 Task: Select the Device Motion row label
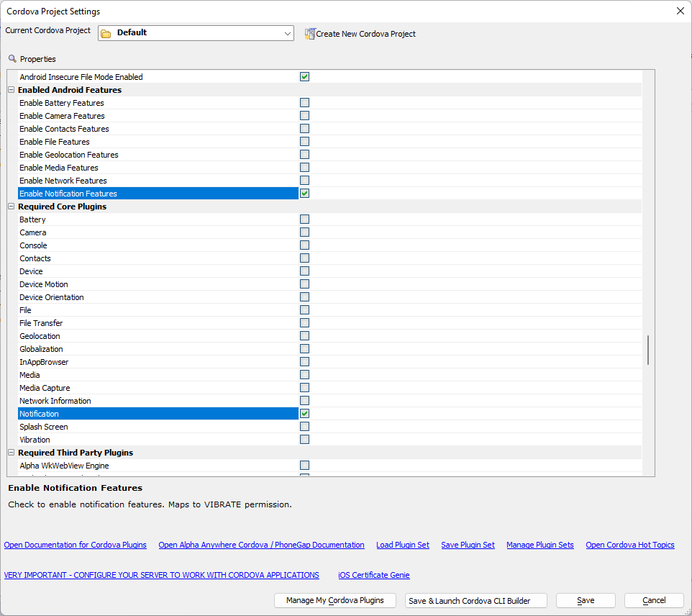pos(44,284)
